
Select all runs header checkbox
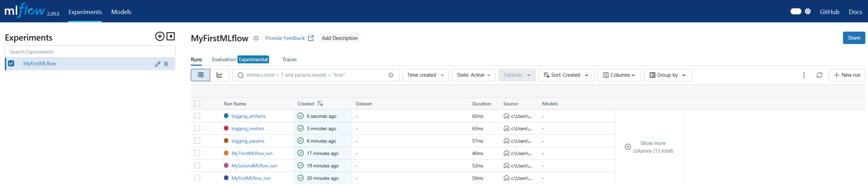[197, 104]
